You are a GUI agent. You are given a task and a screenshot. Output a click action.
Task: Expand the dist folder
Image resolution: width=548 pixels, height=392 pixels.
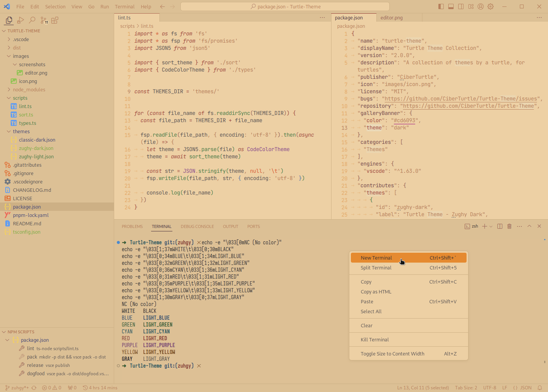pyautogui.click(x=57, y=48)
